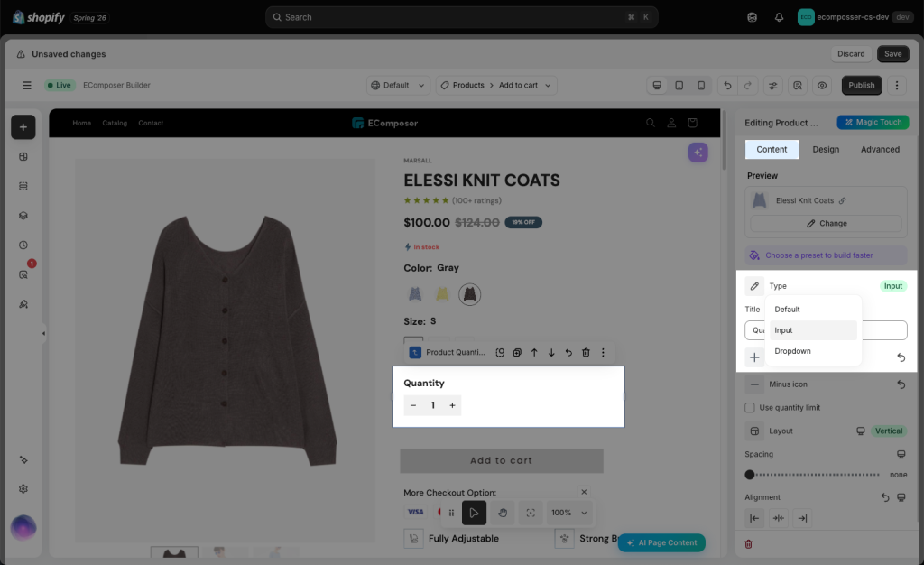This screenshot has width=924, height=565.
Task: Open the Type dropdown showing Input
Action: [893, 286]
